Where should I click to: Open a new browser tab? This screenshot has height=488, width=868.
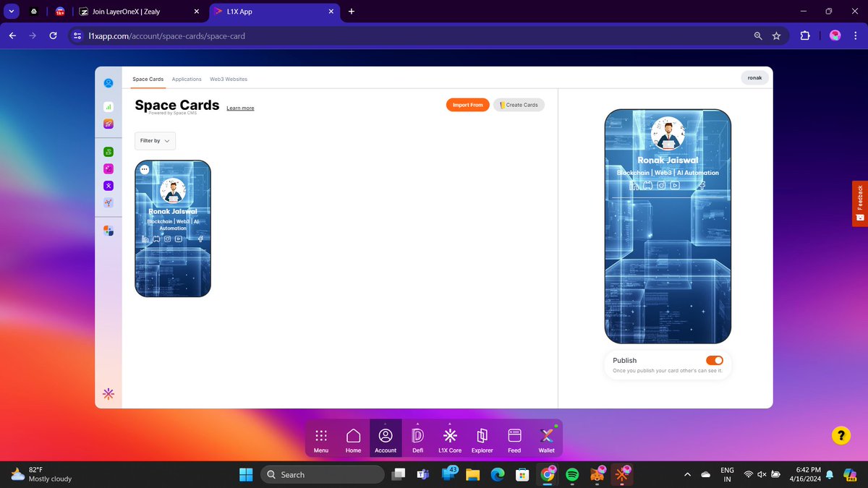[352, 12]
